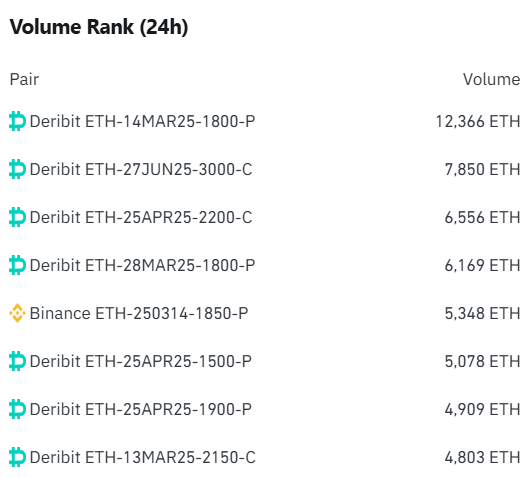The image size is (527, 477).
Task: Click Deribit icon beside ETH-25APR25-1900-P
Action: pos(17,409)
